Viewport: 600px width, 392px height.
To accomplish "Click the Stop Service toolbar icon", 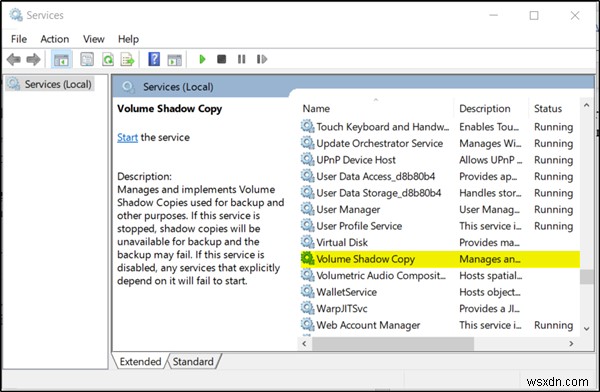I will tap(221, 59).
